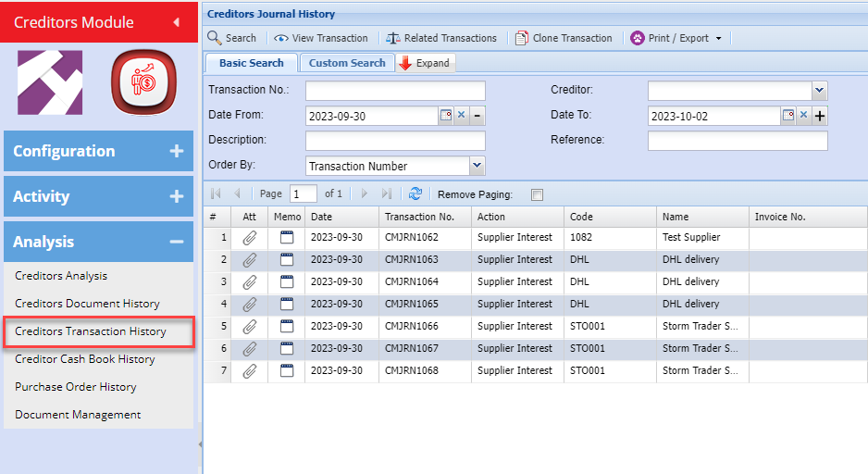Click the Expand button with red arrow
Image resolution: width=868 pixels, height=474 pixels.
425,63
